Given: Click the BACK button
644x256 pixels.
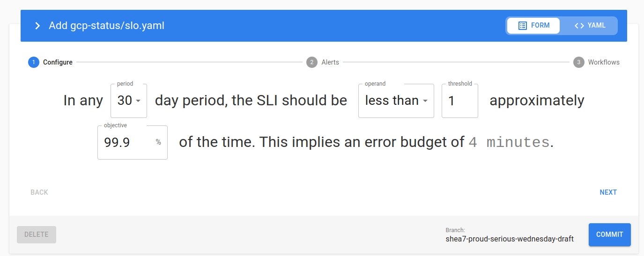Looking at the screenshot, I should pyautogui.click(x=39, y=192).
